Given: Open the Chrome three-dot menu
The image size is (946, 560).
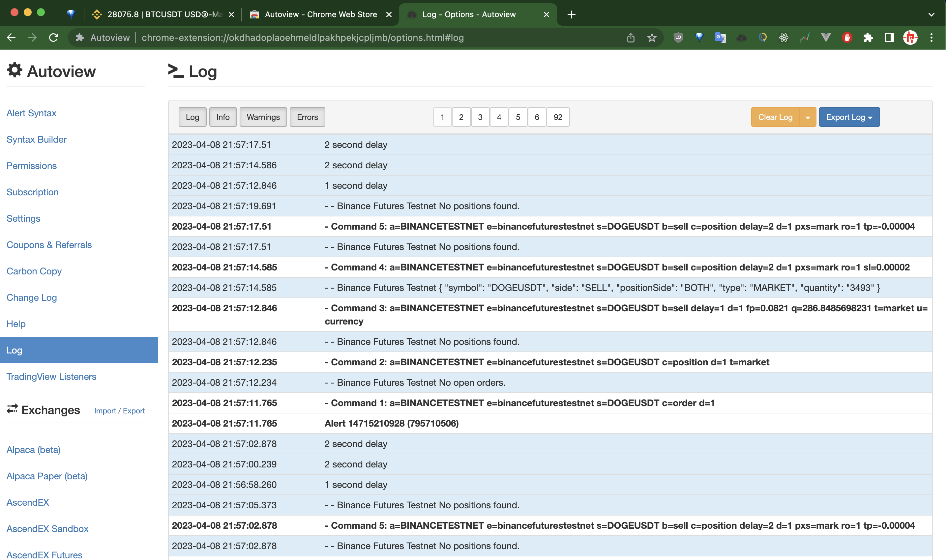Looking at the screenshot, I should click(931, 37).
